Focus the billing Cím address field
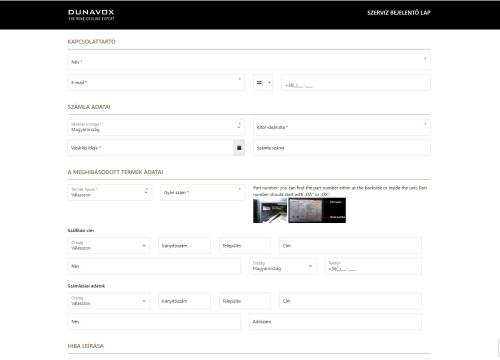This screenshot has width=500, height=360. pyautogui.click(x=350, y=301)
